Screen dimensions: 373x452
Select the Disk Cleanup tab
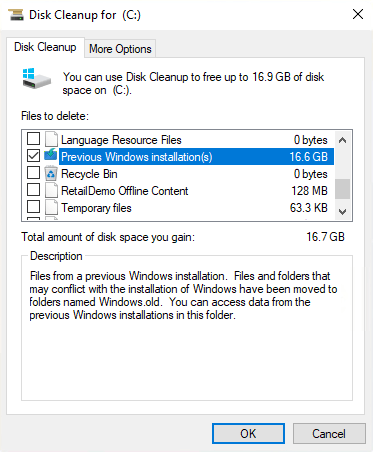[45, 47]
